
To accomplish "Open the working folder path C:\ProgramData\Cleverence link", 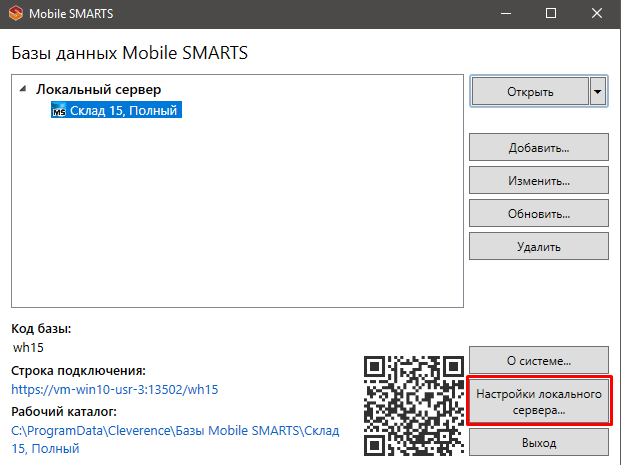I will click(x=175, y=439).
